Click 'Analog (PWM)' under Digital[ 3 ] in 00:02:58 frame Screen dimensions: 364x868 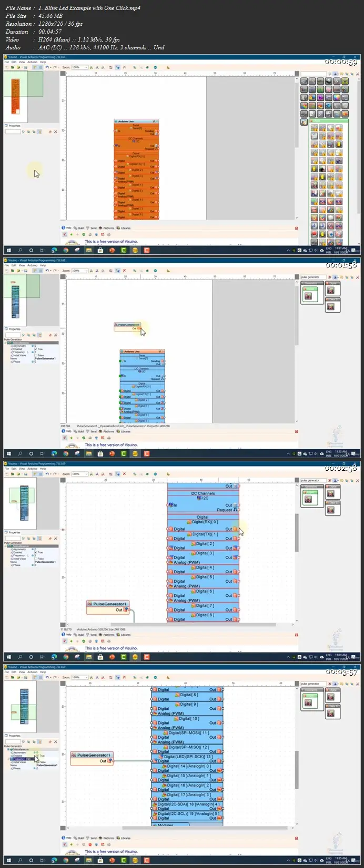pyautogui.click(x=187, y=562)
